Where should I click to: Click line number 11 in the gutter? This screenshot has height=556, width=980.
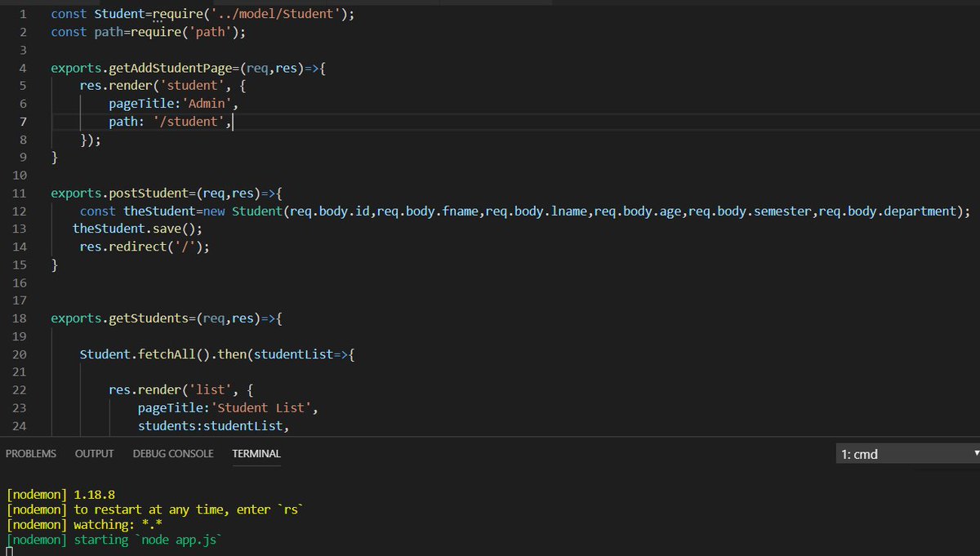pyautogui.click(x=20, y=193)
